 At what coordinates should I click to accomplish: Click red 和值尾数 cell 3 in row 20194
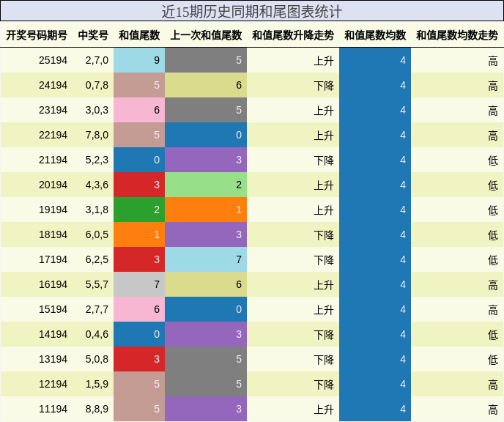click(x=139, y=185)
